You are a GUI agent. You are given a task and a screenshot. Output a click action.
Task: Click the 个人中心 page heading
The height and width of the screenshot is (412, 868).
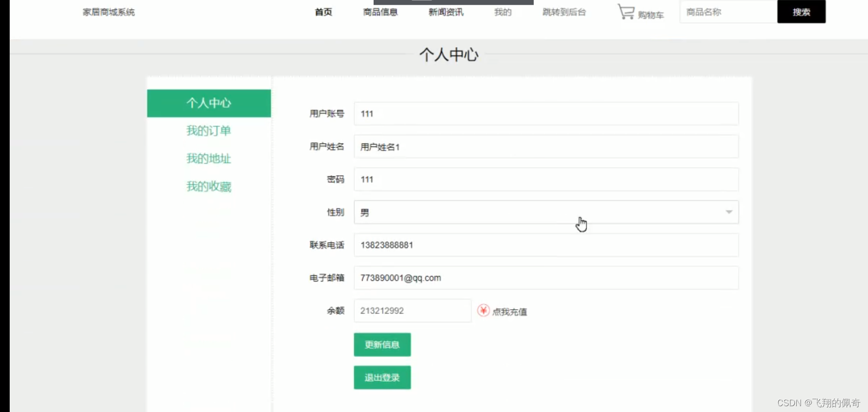pyautogui.click(x=449, y=54)
